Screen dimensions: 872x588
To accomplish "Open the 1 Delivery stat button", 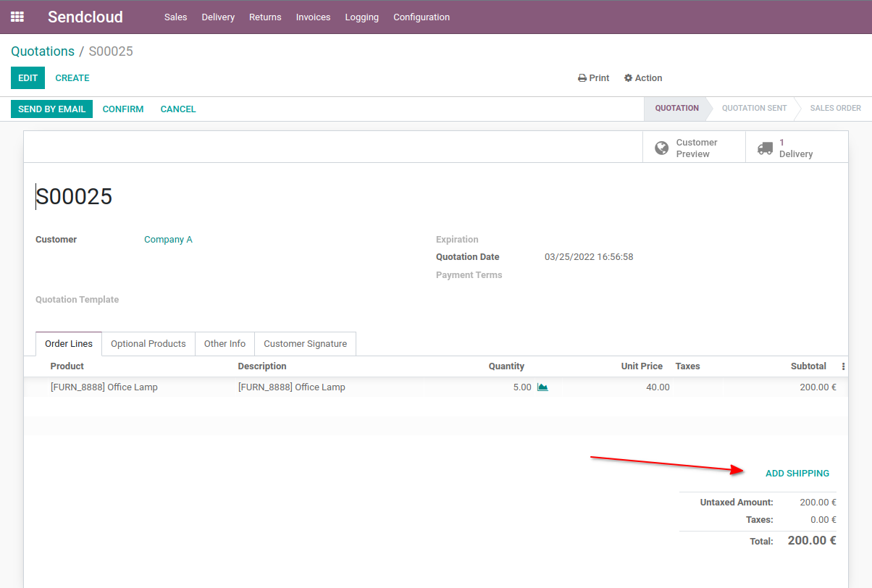I will 797,148.
